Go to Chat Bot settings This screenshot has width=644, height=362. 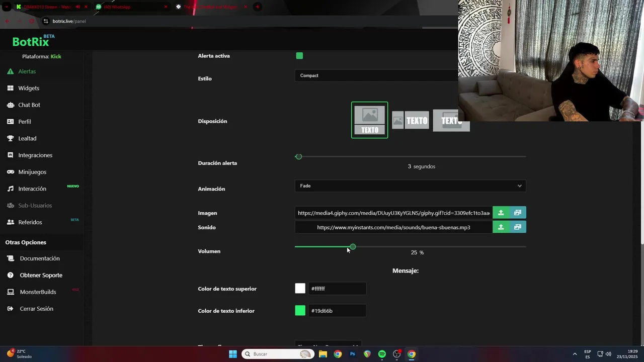tap(29, 105)
